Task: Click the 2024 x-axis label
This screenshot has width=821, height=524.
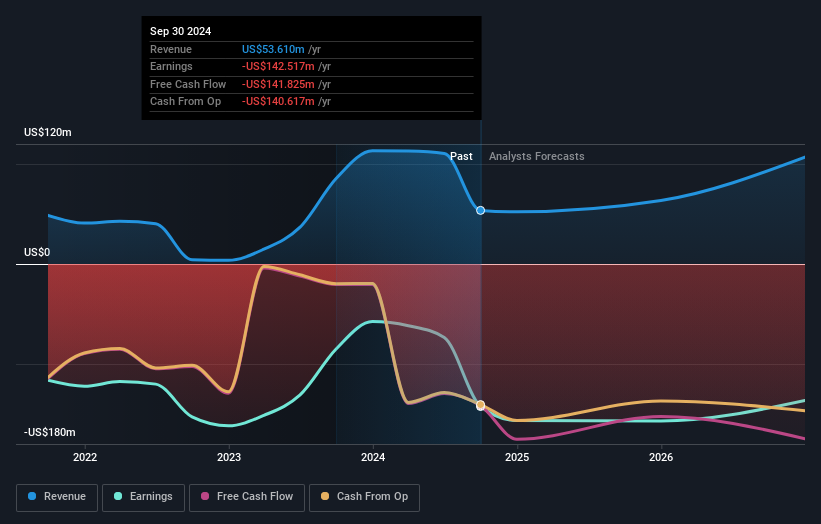Action: (373, 458)
